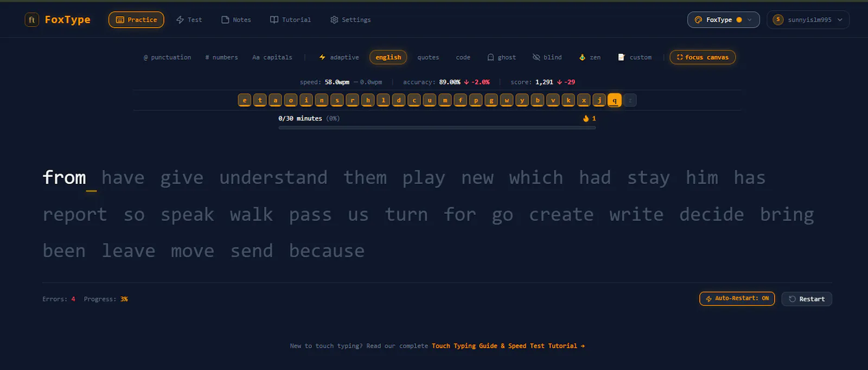Image resolution: width=868 pixels, height=370 pixels.
Task: Click the letter 'l' key tile
Action: (384, 100)
